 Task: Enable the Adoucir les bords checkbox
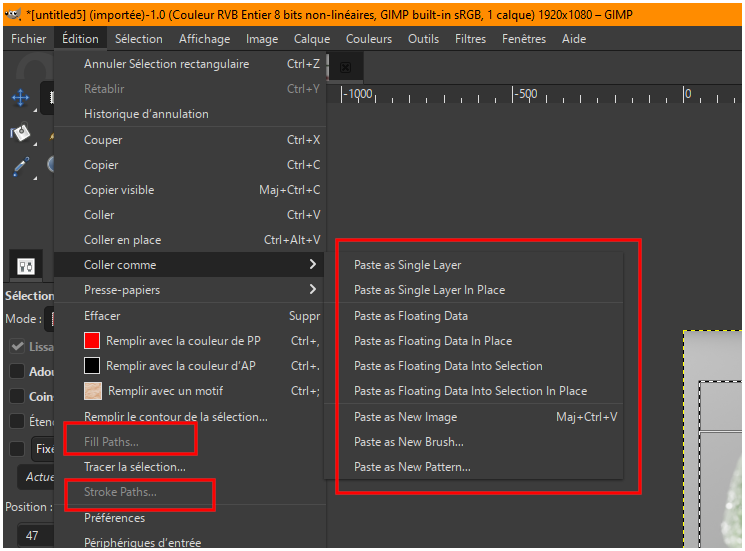[x=18, y=371]
